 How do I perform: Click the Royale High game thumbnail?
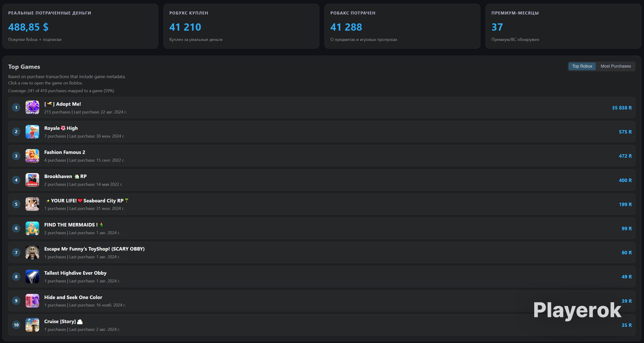click(32, 132)
